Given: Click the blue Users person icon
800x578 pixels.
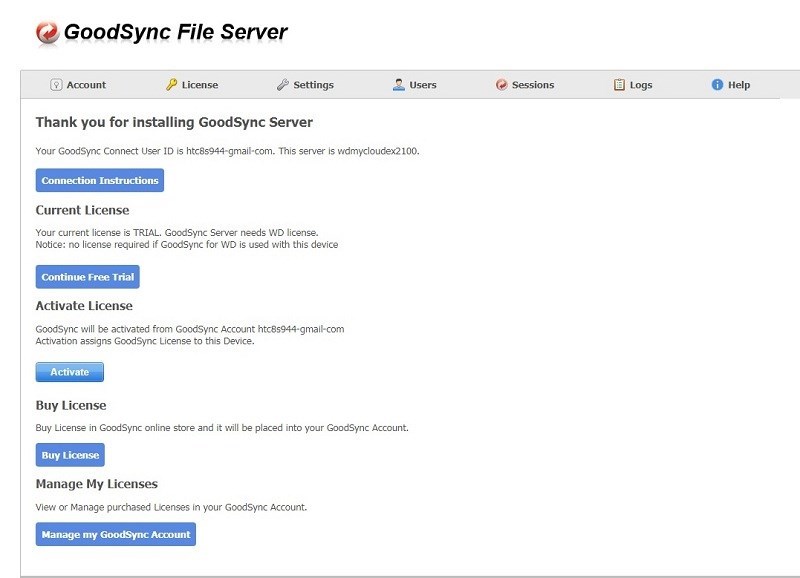Looking at the screenshot, I should pyautogui.click(x=398, y=85).
